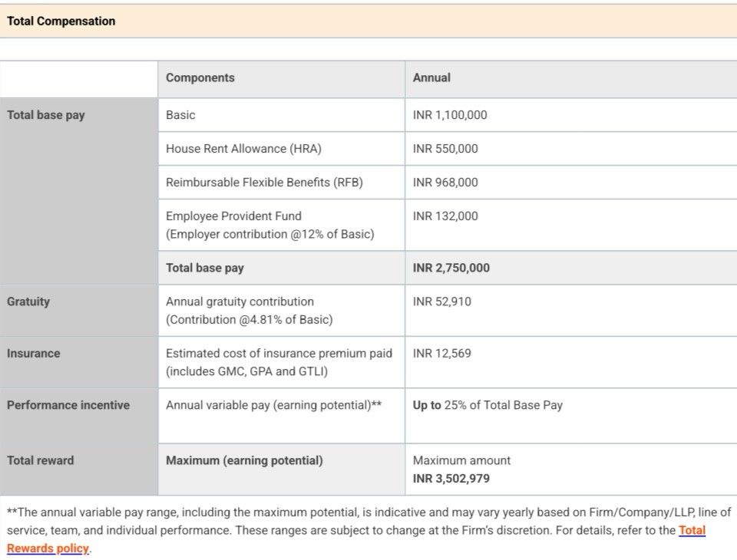This screenshot has height=560, width=737.
Task: Select the INR 968,000 amount
Action: (445, 183)
